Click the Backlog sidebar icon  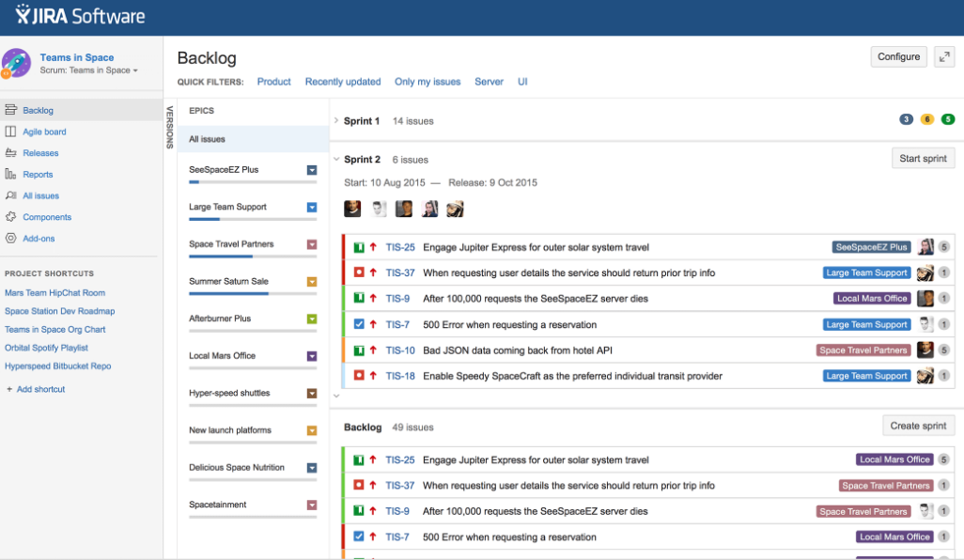click(11, 110)
